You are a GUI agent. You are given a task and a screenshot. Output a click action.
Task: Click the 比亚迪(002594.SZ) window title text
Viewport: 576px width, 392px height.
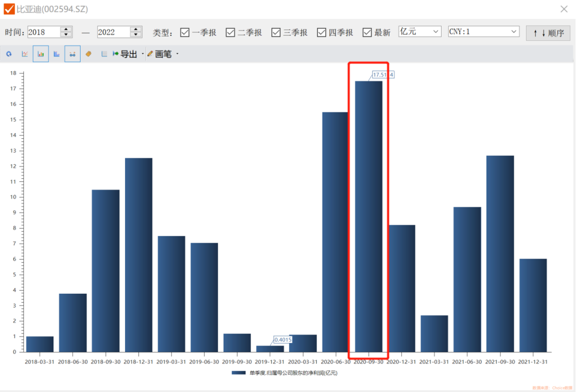coord(52,9)
